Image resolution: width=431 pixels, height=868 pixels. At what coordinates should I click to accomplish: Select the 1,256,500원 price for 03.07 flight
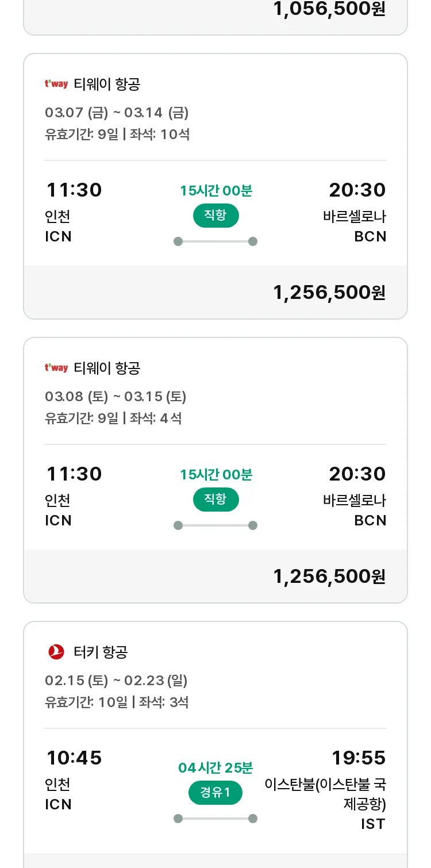pos(329,293)
